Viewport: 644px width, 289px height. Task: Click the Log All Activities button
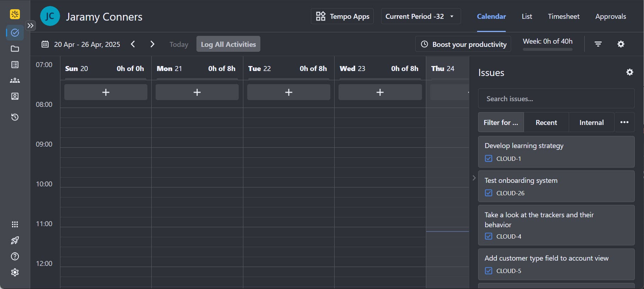point(228,44)
